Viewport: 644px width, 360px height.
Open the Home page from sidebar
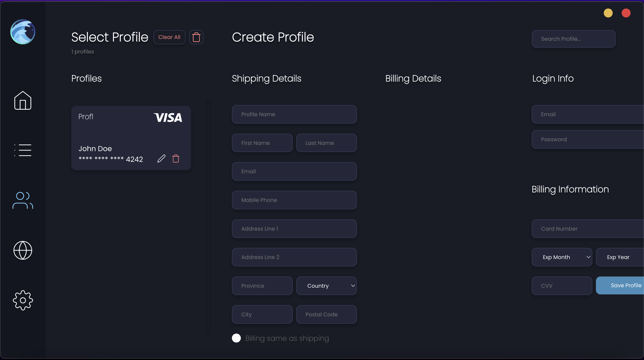23,100
